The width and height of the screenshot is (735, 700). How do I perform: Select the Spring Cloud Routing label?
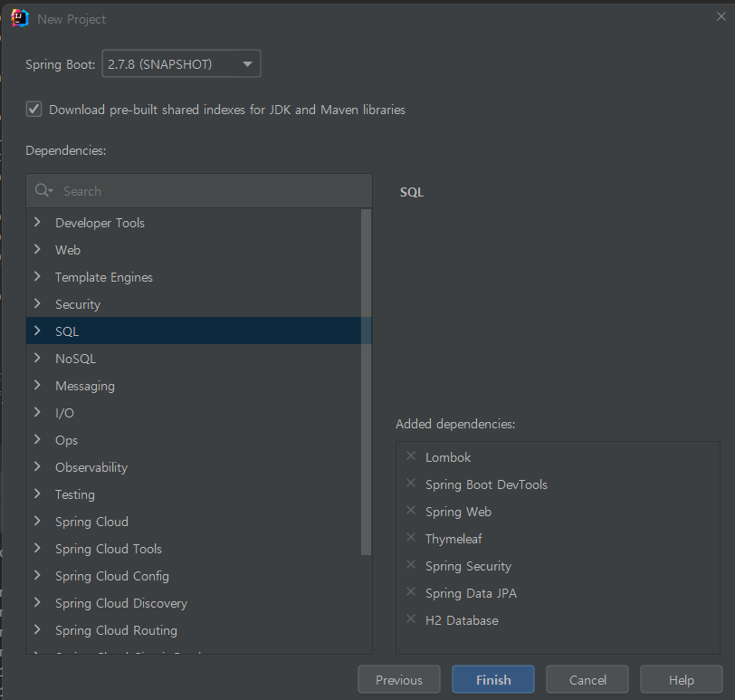116,630
